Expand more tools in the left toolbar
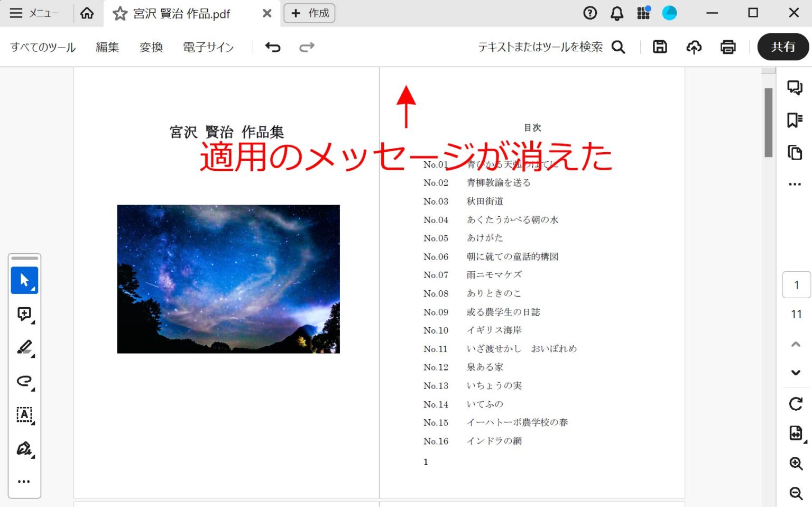Viewport: 812px width, 507px height. point(24,482)
